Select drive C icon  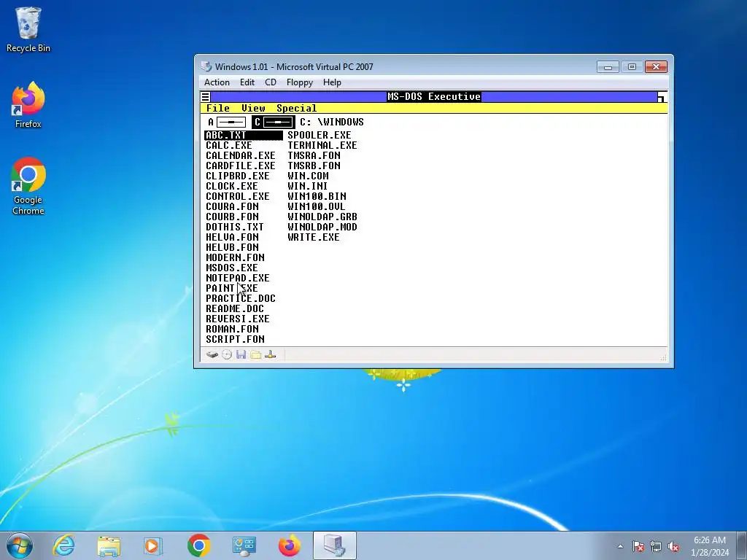pyautogui.click(x=273, y=122)
